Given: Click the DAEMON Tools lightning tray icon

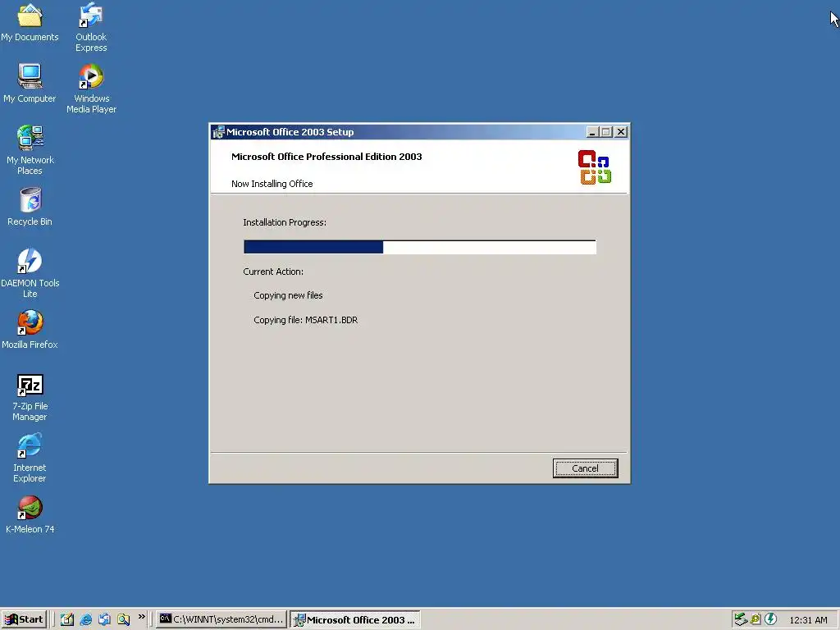Looking at the screenshot, I should [770, 619].
